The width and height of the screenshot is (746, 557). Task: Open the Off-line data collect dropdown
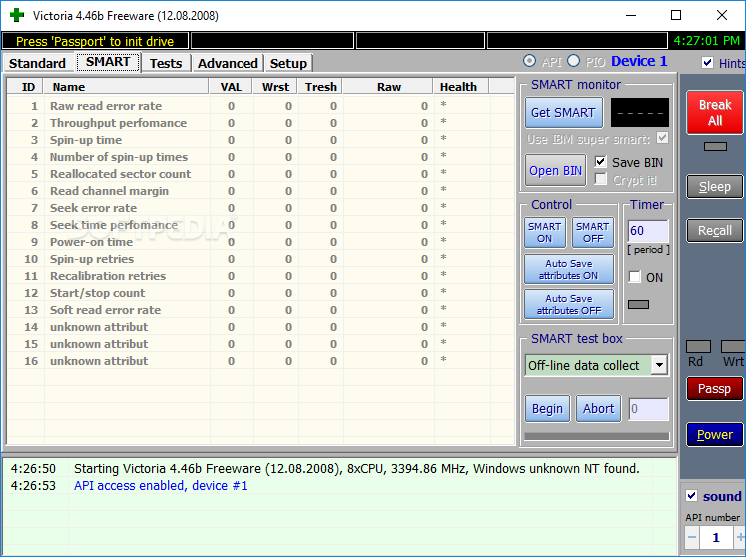659,365
